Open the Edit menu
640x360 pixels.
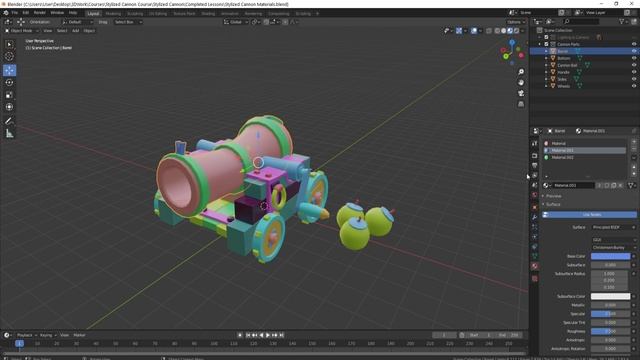[26, 13]
